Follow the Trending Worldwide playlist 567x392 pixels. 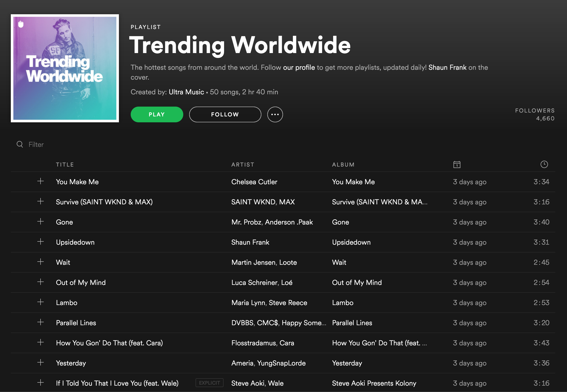(x=225, y=114)
